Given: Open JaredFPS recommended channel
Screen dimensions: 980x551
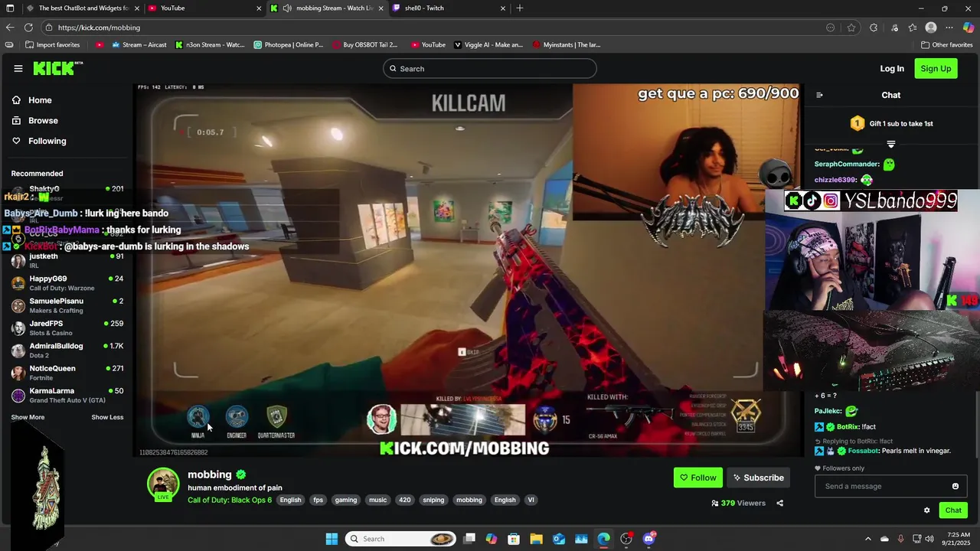Looking at the screenshot, I should pyautogui.click(x=67, y=328).
